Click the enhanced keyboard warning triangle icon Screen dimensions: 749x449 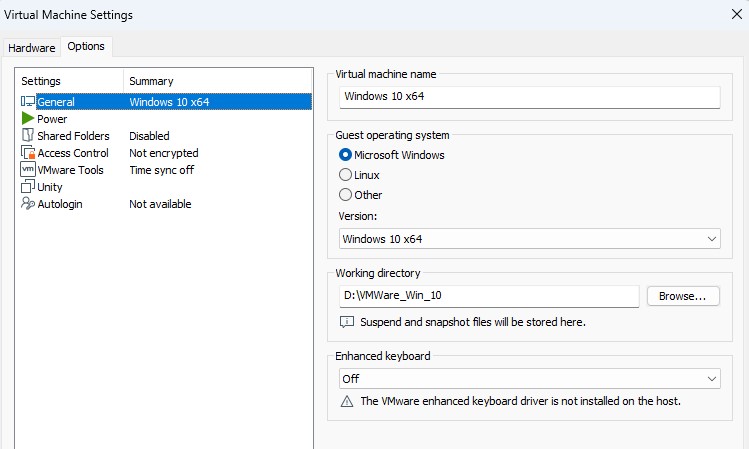[347, 401]
